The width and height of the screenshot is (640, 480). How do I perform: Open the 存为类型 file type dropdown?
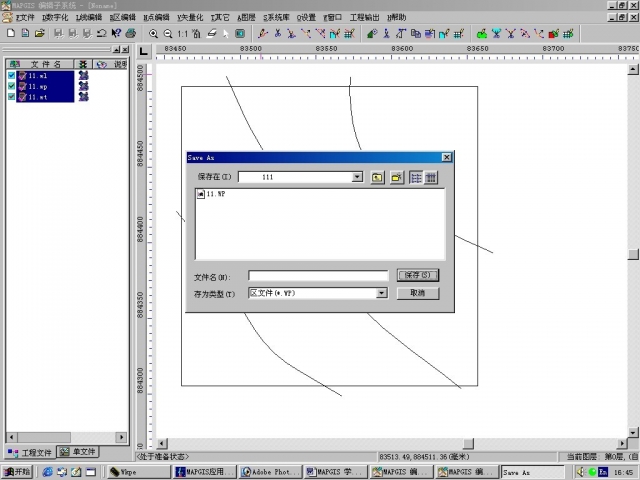click(x=381, y=293)
